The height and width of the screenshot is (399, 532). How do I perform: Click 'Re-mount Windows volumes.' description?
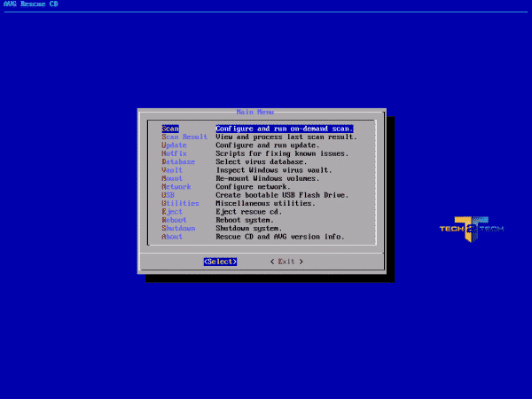click(268, 178)
